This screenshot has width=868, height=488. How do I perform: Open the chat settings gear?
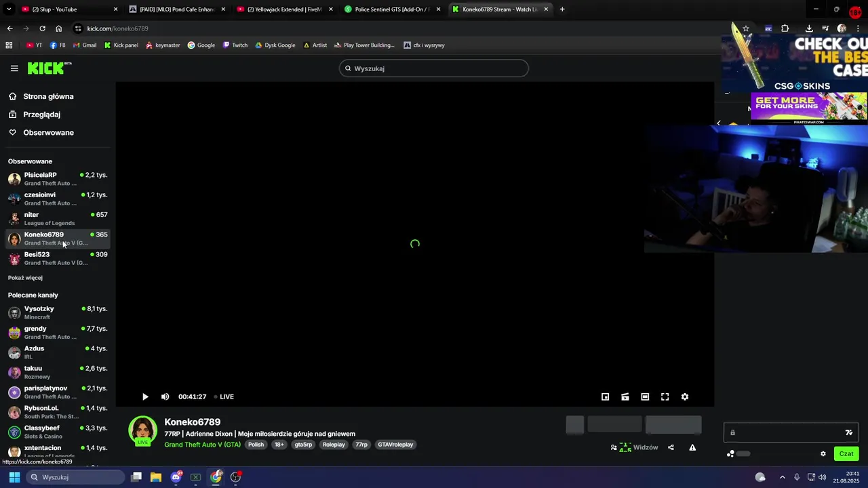(x=823, y=454)
